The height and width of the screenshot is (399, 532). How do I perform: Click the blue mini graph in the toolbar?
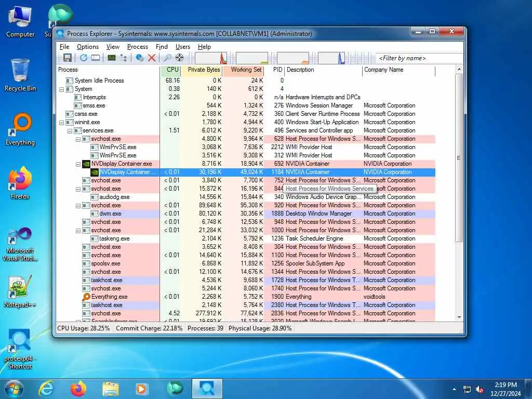point(331,58)
